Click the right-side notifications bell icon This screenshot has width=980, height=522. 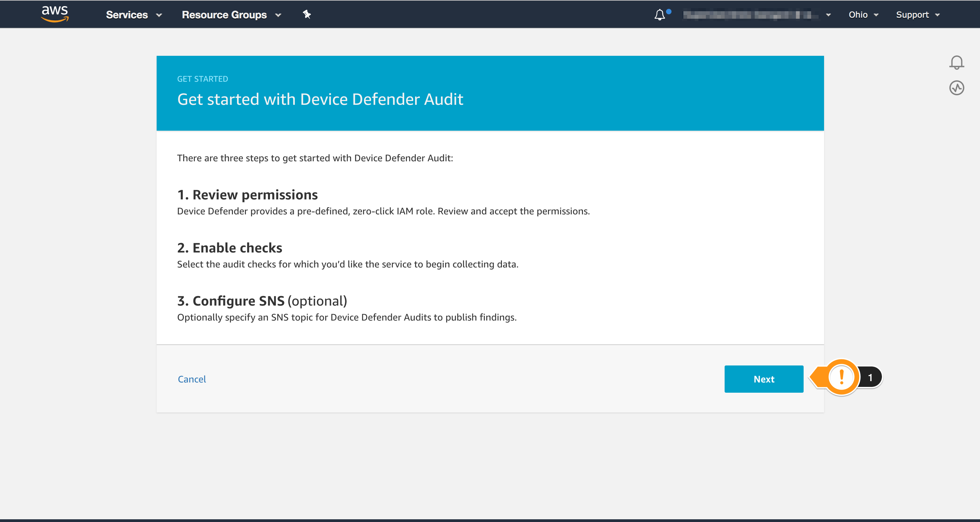pos(957,62)
